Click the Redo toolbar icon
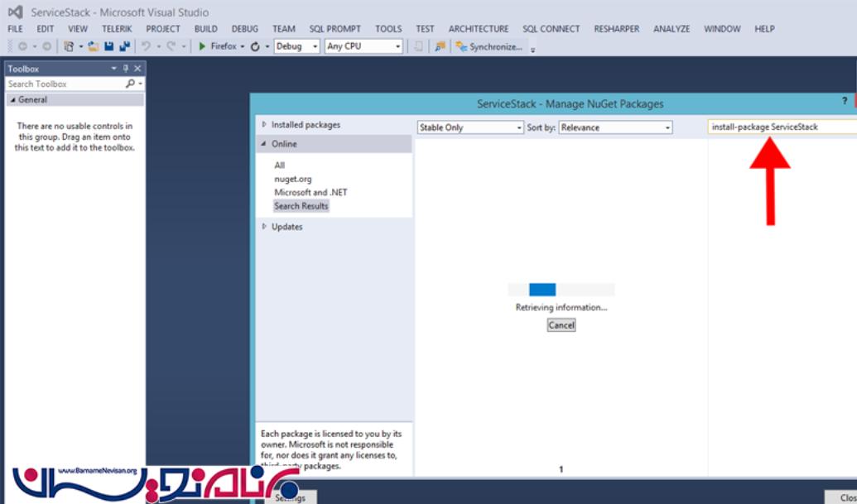 (x=171, y=46)
